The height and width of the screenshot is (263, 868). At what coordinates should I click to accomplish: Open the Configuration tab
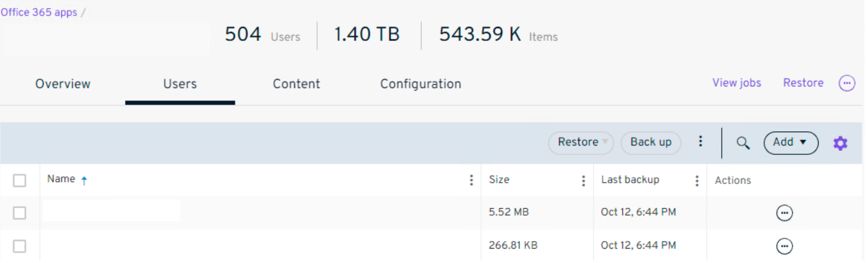coord(420,84)
